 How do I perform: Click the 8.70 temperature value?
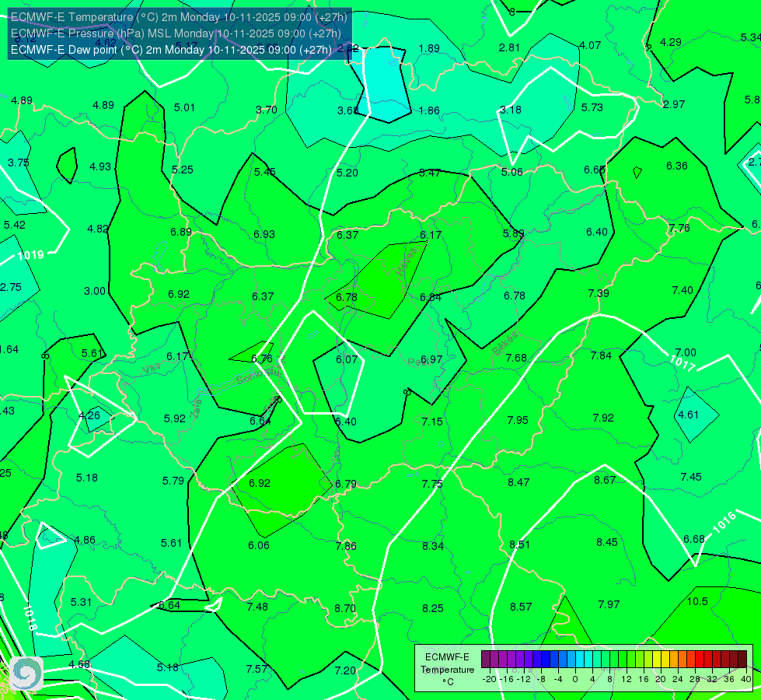[x=345, y=608]
